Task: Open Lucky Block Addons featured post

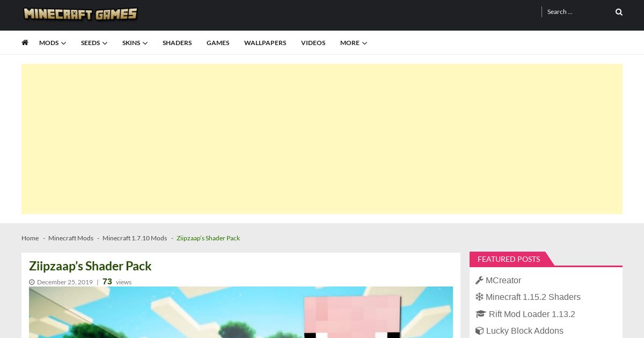Action: [x=525, y=331]
